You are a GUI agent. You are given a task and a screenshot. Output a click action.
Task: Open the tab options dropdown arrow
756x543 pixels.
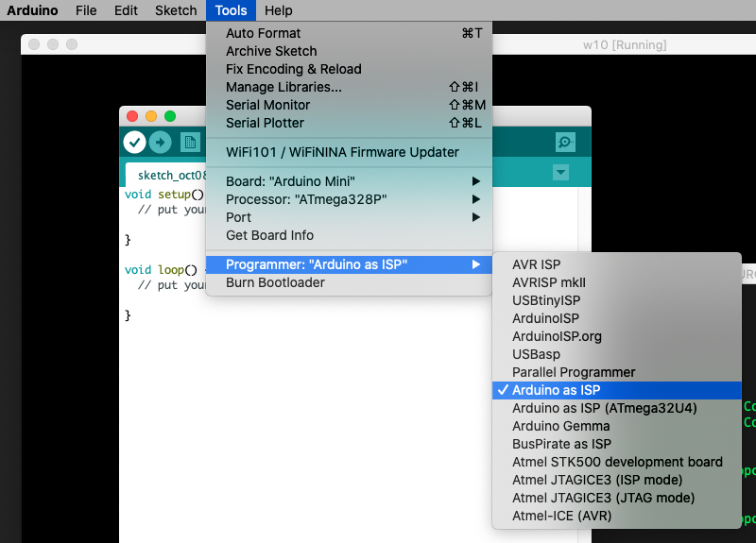click(560, 172)
